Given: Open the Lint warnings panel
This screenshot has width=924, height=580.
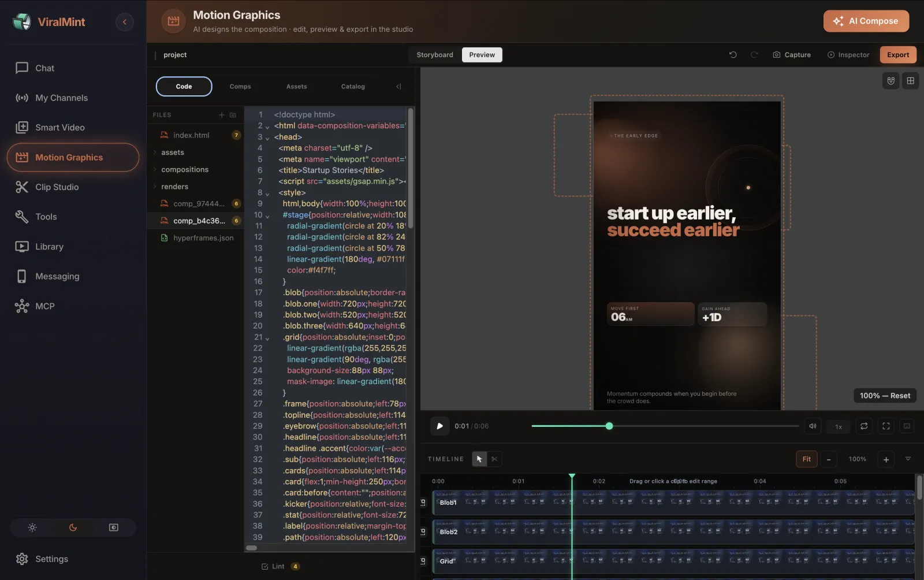Looking at the screenshot, I should click(280, 566).
